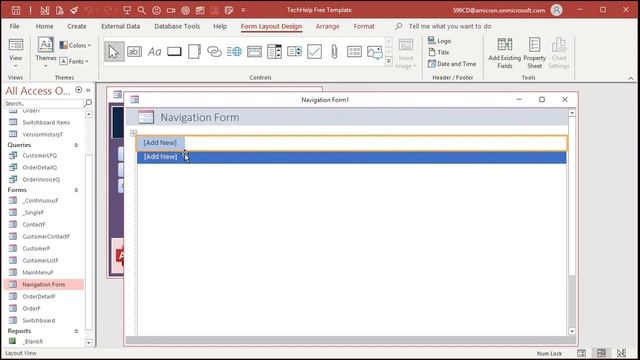
Task: Switch to Design View via status bar icon
Action: pos(621,353)
